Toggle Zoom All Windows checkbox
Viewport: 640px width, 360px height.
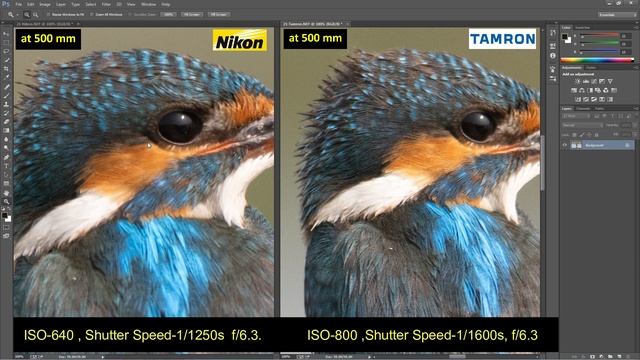tap(91, 14)
